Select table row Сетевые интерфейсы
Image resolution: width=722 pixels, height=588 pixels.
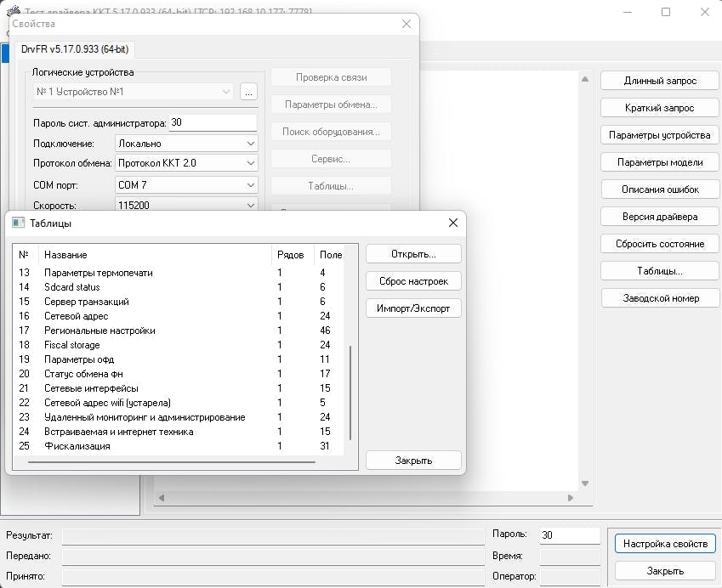tap(179, 387)
